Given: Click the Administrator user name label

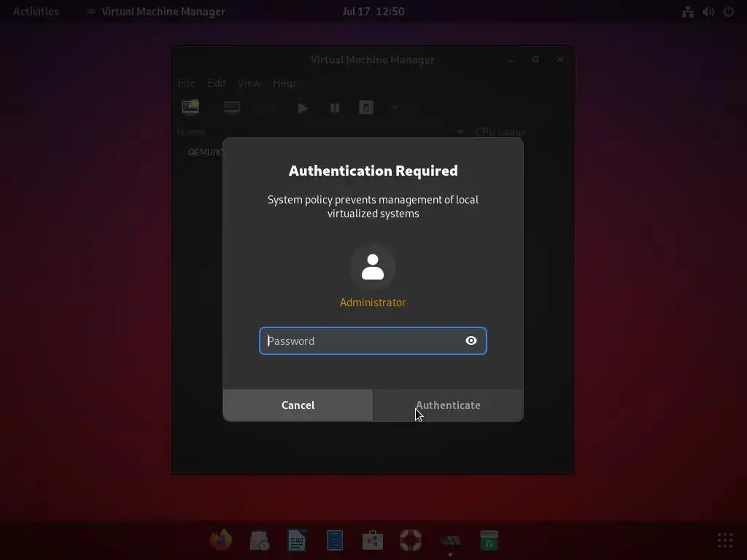Looking at the screenshot, I should 373,303.
